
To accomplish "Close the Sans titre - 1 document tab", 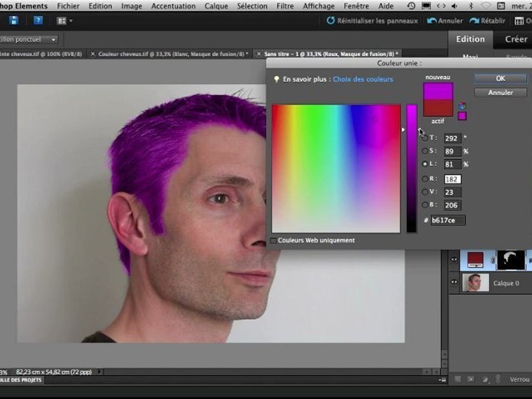I will click(259, 54).
